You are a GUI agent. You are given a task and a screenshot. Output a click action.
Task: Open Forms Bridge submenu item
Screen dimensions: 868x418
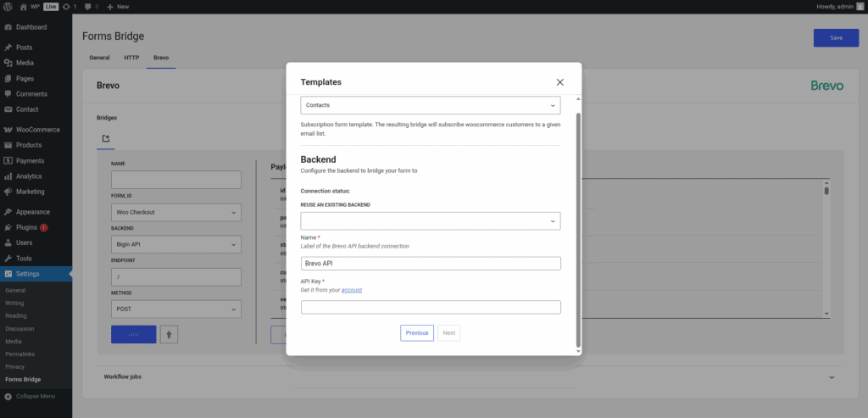coord(23,379)
